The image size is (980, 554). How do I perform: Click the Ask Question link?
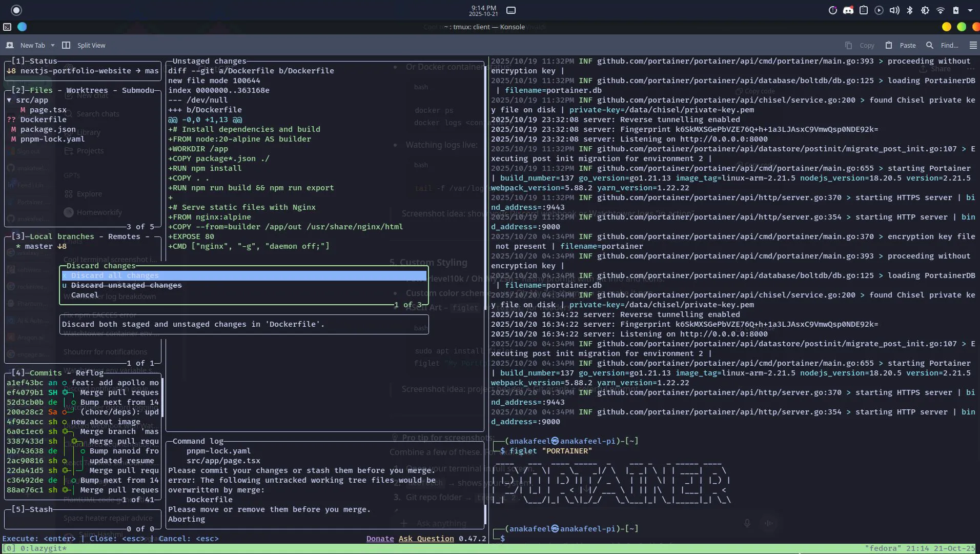[426, 539]
